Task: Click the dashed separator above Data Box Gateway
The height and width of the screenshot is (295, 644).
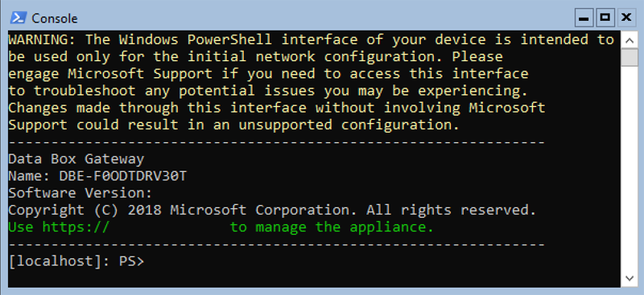Action: tap(276, 142)
